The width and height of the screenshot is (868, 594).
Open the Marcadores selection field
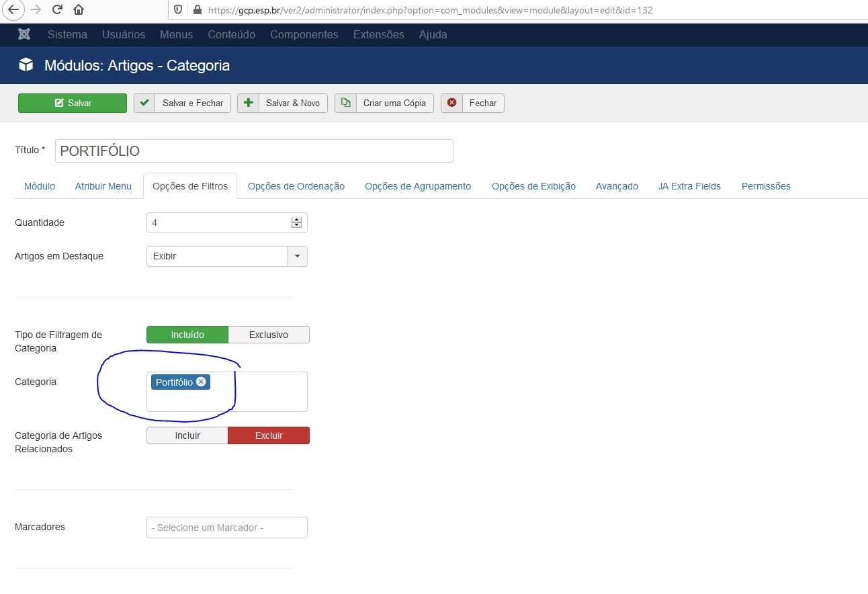(227, 527)
